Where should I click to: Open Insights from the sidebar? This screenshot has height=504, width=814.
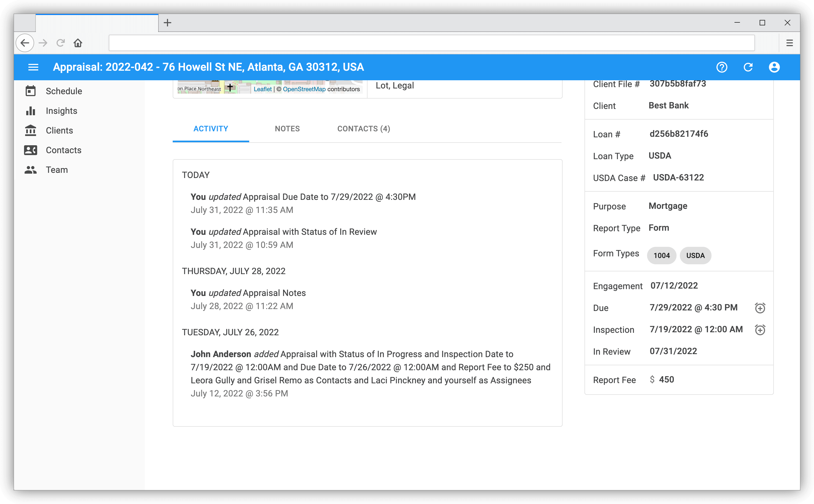(x=61, y=111)
